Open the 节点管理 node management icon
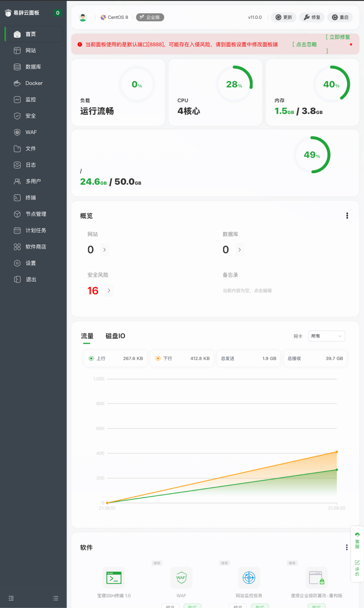This screenshot has height=608, width=364. (x=17, y=214)
